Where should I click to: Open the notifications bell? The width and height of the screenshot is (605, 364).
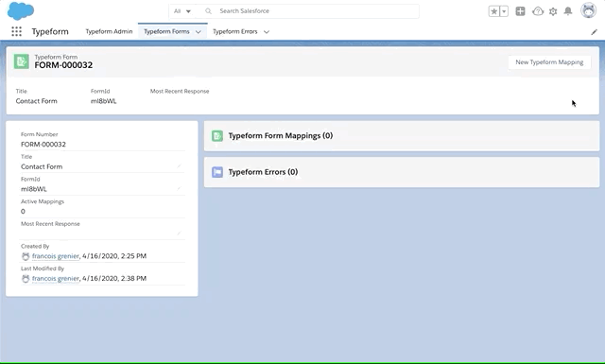point(568,11)
